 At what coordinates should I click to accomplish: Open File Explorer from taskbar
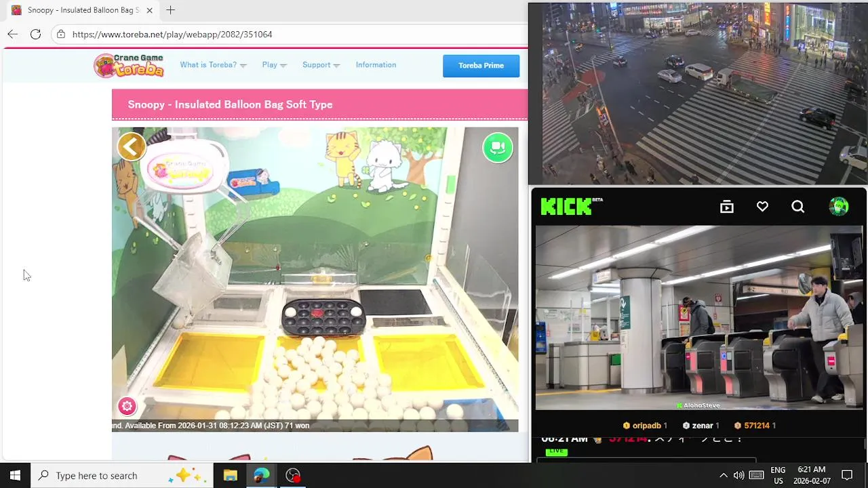click(231, 475)
